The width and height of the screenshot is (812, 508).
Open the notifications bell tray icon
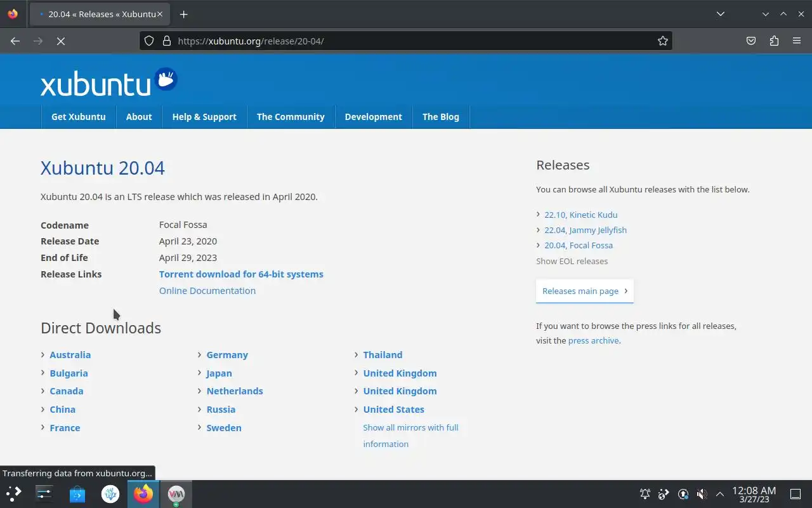645,494
